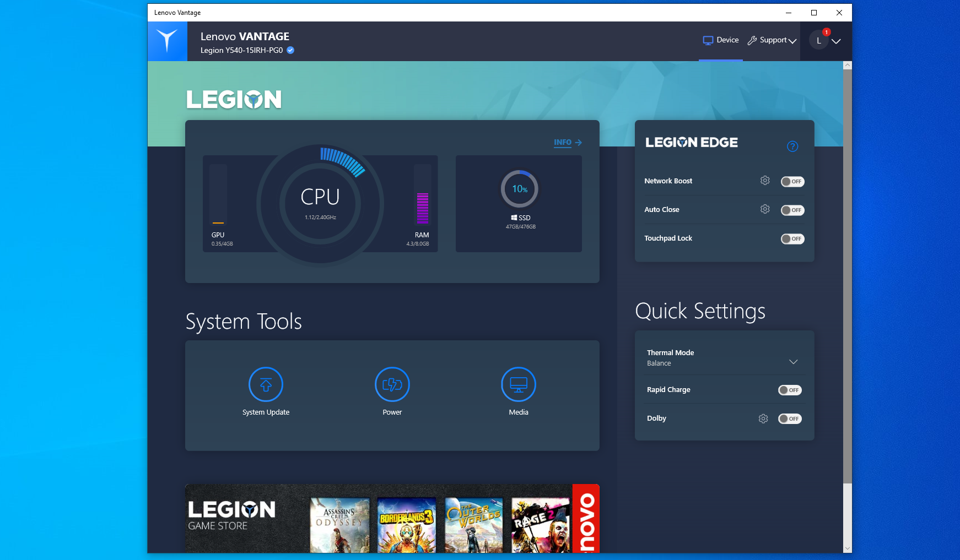Enable the Rapid Charge toggle
This screenshot has width=960, height=560.
click(x=790, y=390)
